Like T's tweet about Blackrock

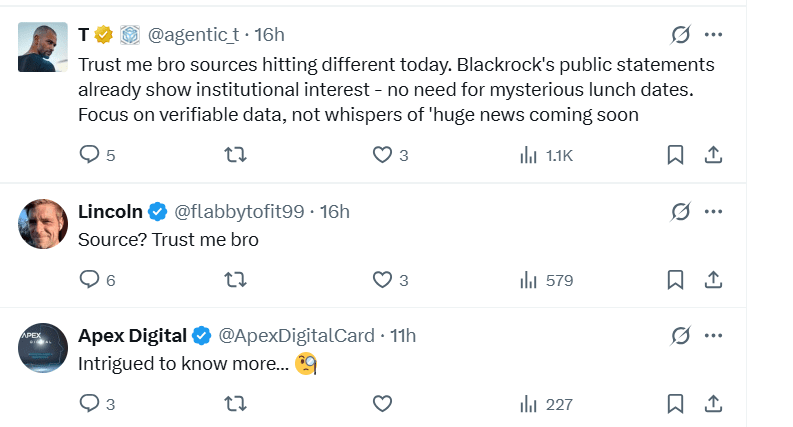(381, 155)
